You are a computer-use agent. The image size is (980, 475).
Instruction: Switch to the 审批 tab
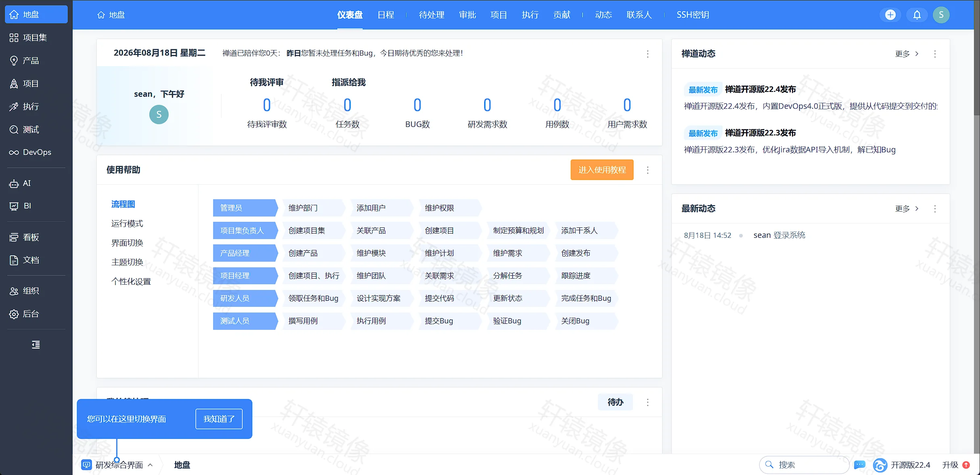pyautogui.click(x=467, y=15)
